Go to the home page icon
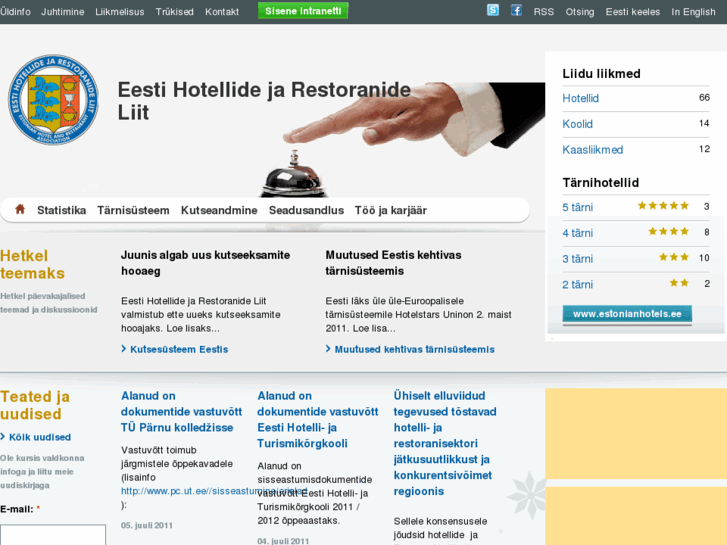 tap(19, 209)
